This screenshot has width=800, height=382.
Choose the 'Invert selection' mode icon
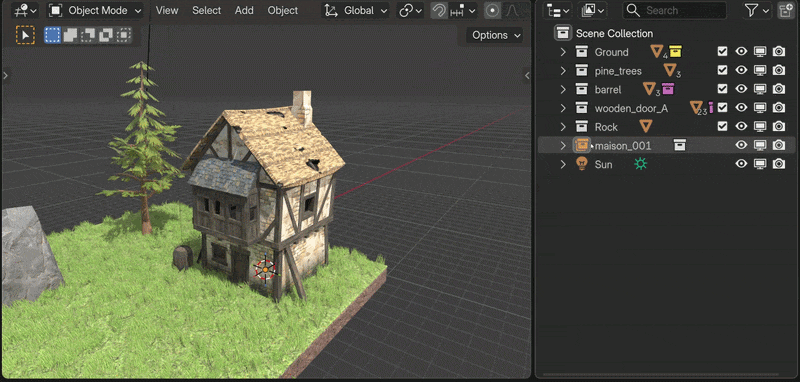(106, 35)
